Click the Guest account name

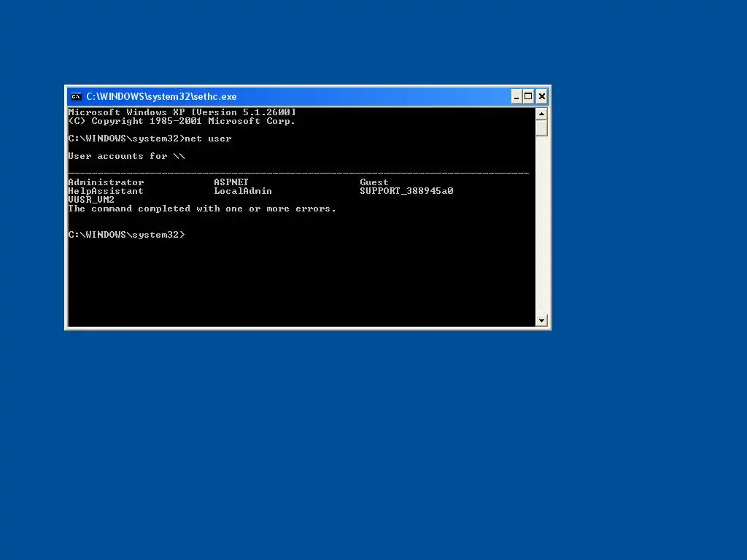coord(374,182)
